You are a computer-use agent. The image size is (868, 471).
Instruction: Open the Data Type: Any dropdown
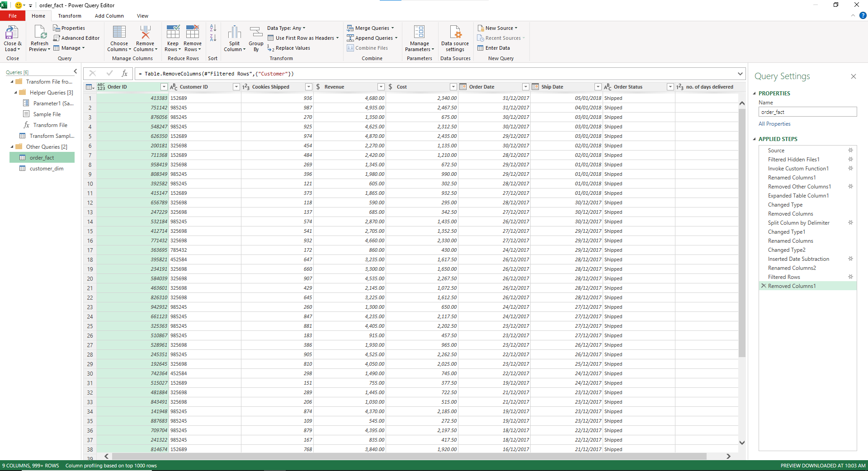[286, 28]
